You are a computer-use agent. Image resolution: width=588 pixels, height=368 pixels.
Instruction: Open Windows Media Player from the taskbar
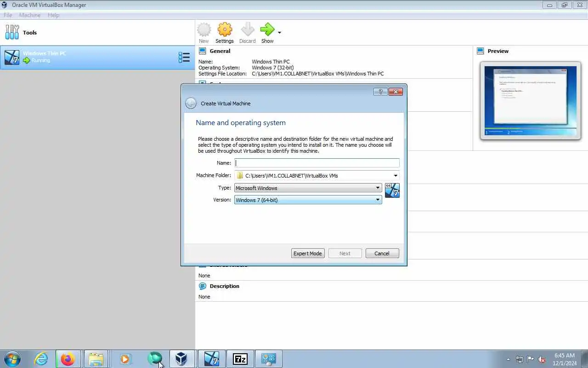pyautogui.click(x=125, y=359)
